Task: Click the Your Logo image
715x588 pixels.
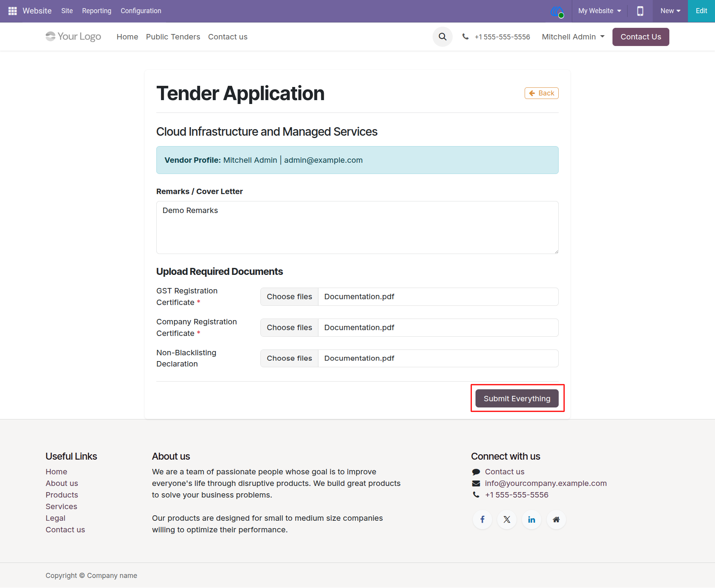Action: pyautogui.click(x=73, y=36)
